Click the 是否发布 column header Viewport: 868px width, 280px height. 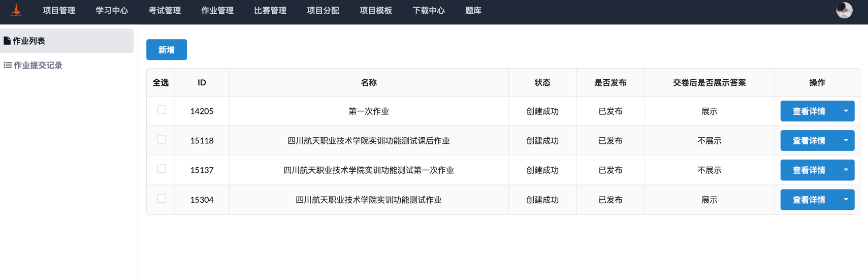pos(610,82)
